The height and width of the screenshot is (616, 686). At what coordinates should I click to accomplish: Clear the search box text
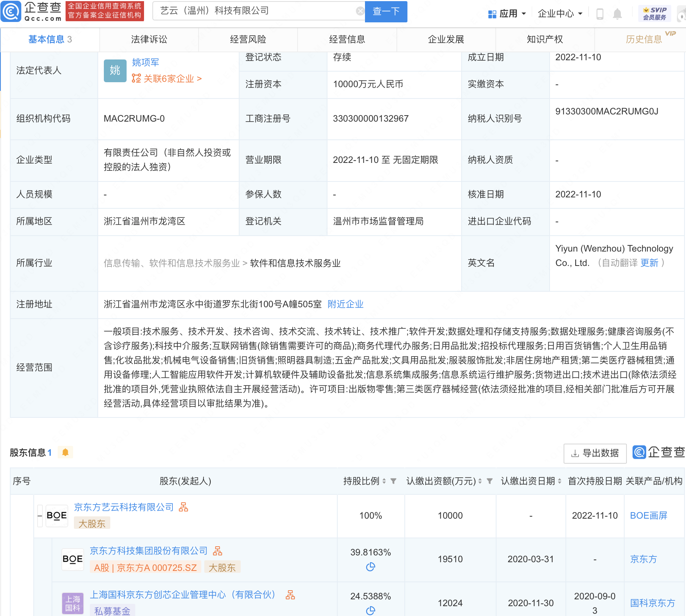tap(360, 11)
